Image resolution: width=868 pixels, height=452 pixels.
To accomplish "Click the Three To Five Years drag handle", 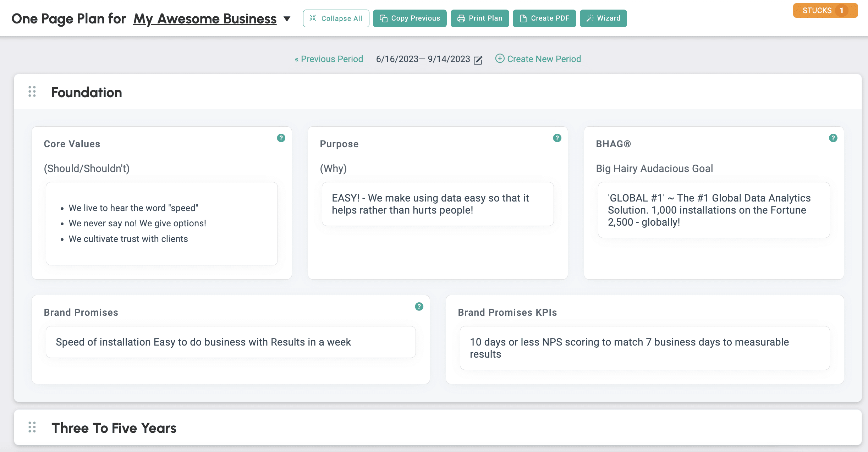I will pos(32,427).
